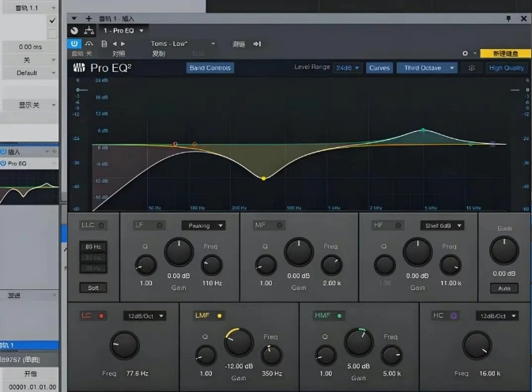The image size is (532, 392).
Task: Open the LF Peaking filter type dropdown
Action: point(204,225)
